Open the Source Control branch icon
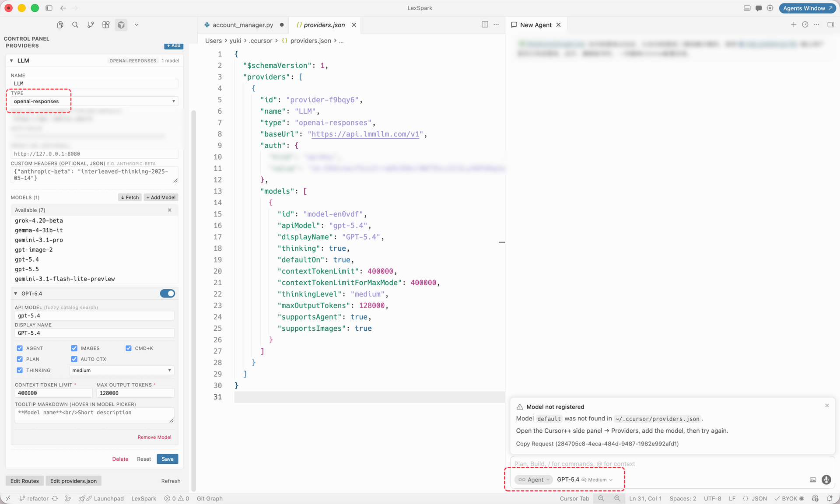The image size is (840, 504). click(91, 25)
